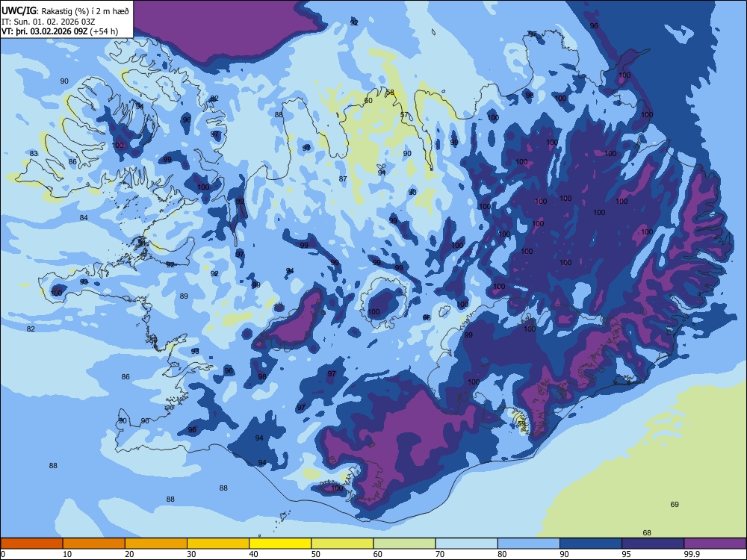Click the purple 99.9 legend swatch

715,544
